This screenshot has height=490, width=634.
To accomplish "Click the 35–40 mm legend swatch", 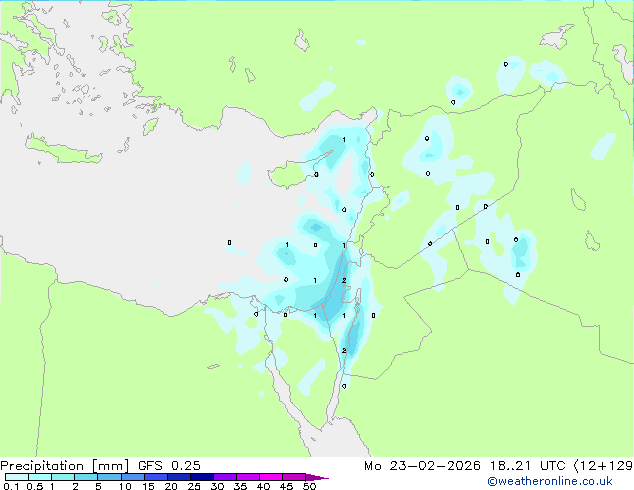I will point(247,477).
